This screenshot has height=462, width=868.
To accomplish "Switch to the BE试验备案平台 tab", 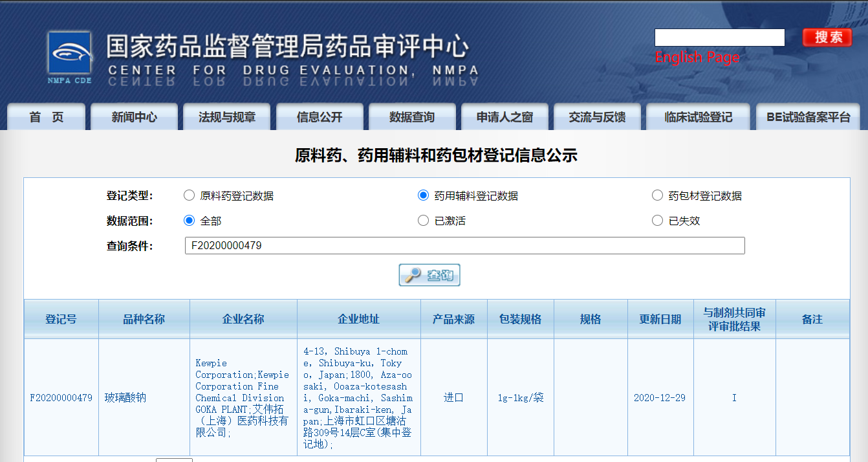I will (808, 116).
